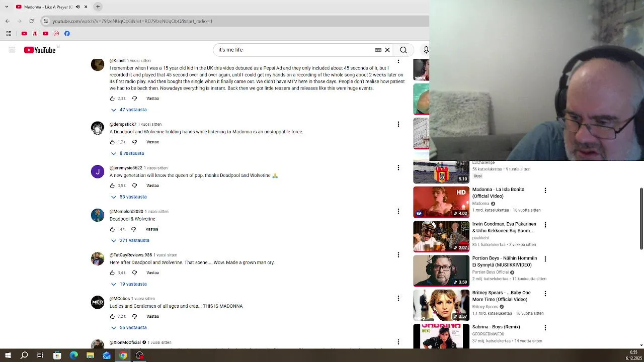644x362 pixels.
Task: Dislike the Memelord2020 comment
Action: [x=134, y=229]
